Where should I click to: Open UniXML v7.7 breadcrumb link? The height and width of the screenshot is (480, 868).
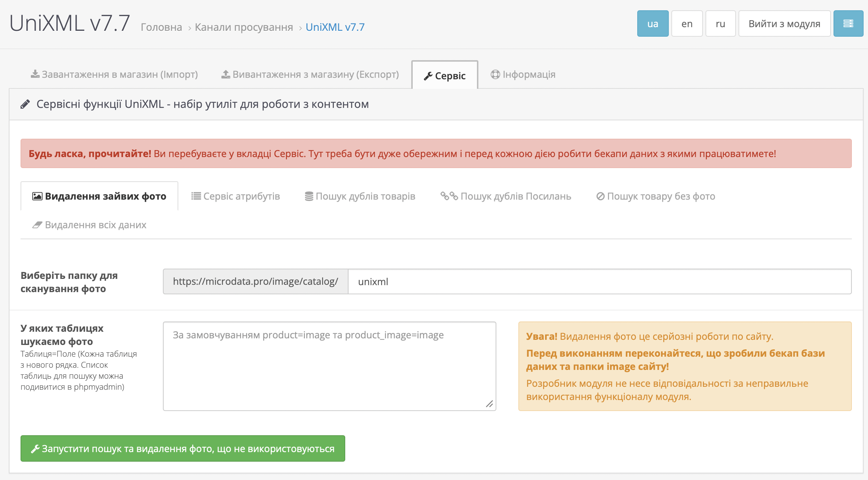pos(335,27)
